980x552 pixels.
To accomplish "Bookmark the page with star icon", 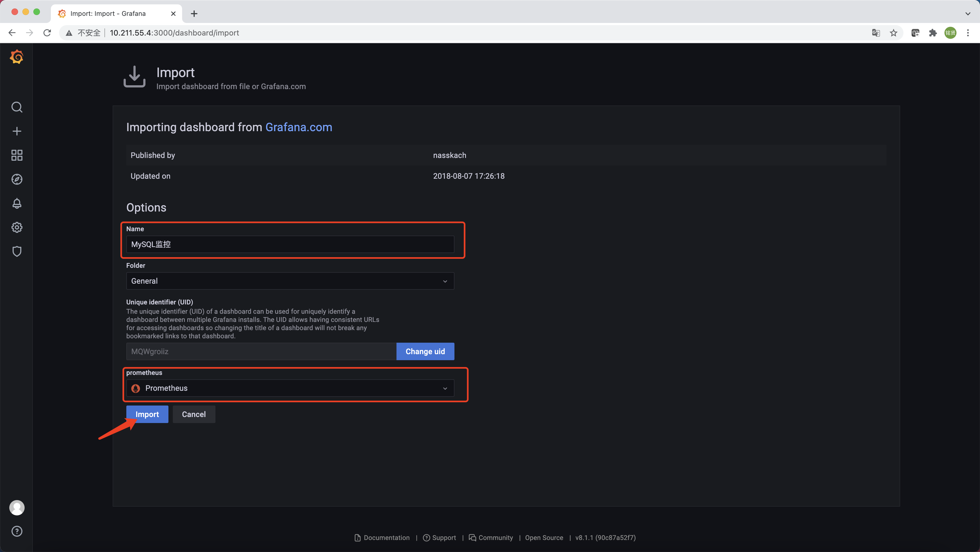I will point(893,33).
